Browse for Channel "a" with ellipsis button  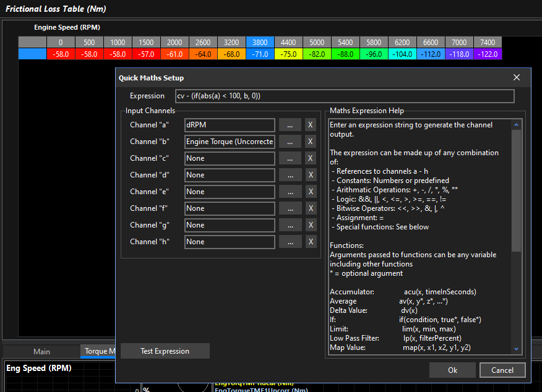click(290, 125)
